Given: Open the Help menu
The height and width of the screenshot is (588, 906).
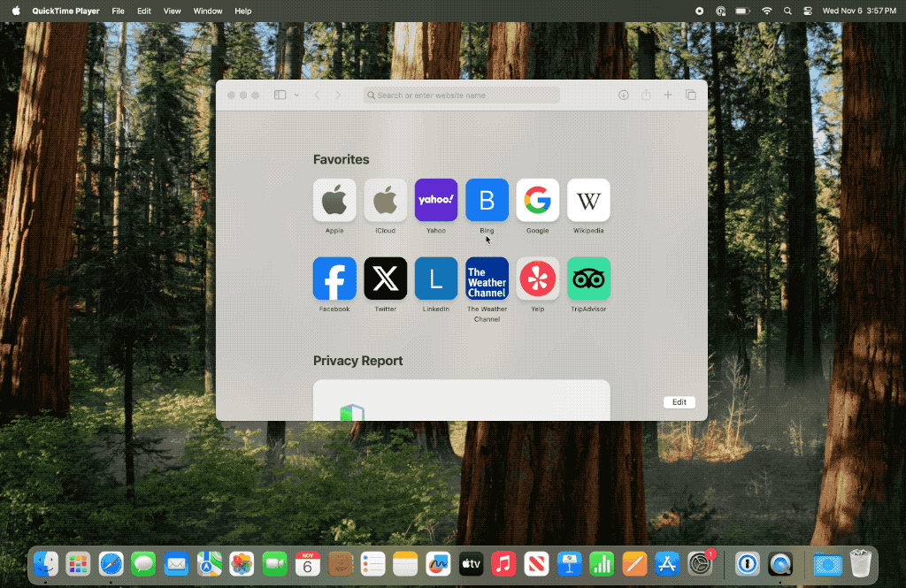Looking at the screenshot, I should (x=243, y=11).
